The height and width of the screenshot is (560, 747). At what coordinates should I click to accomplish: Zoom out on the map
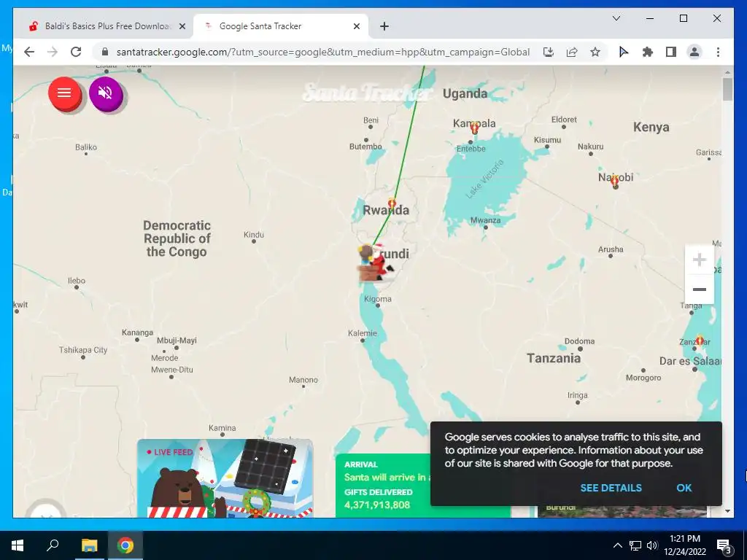coord(699,289)
